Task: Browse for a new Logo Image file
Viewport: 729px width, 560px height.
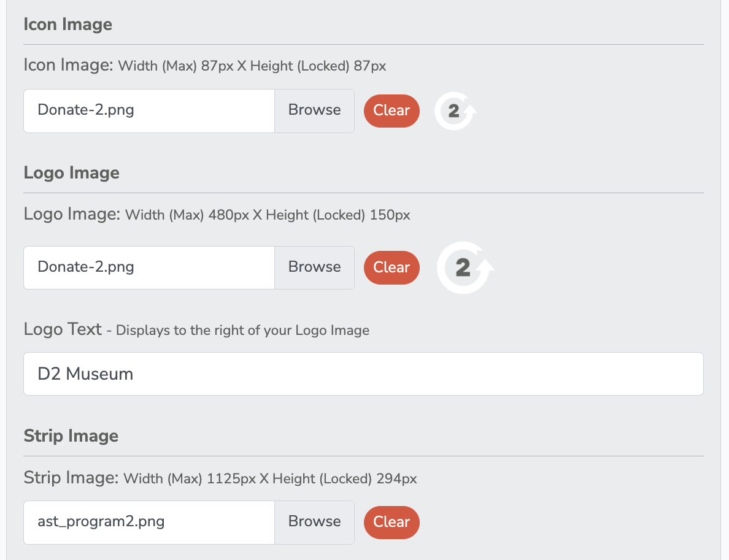Action: (314, 267)
